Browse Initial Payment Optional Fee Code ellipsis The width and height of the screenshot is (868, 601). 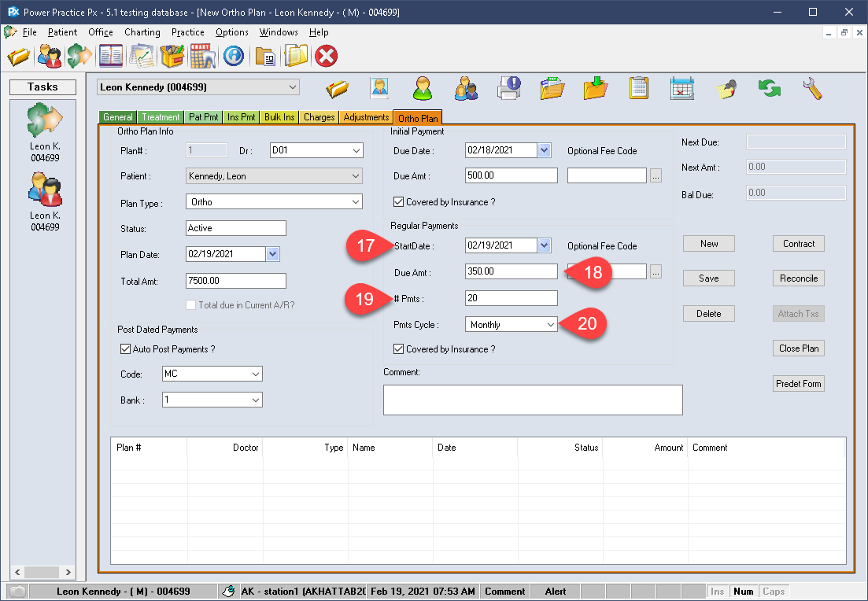(656, 176)
